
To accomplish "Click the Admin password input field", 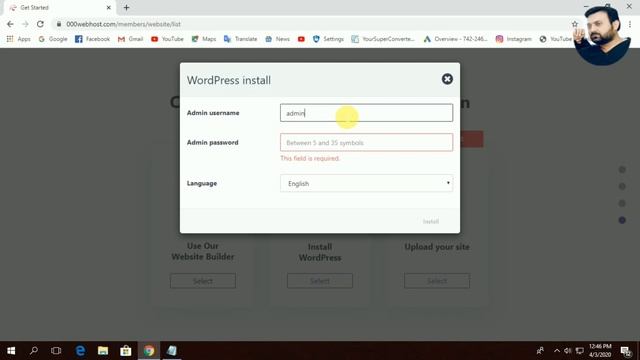I will [x=366, y=142].
